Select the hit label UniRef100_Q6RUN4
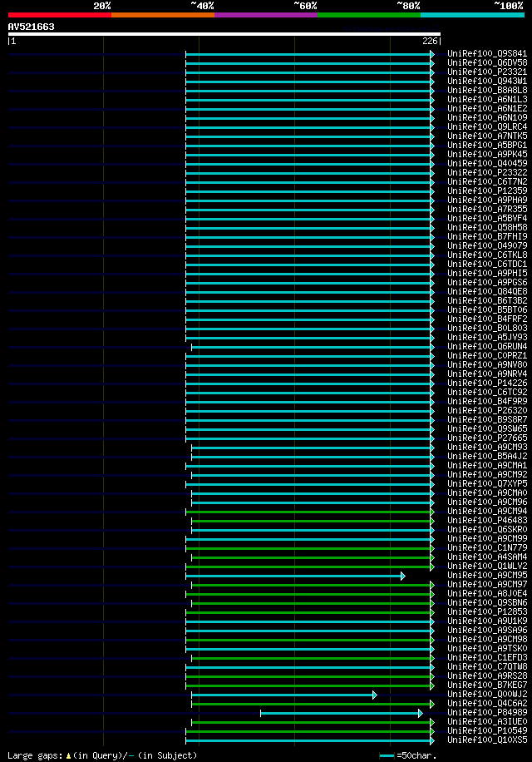Screen dimensions: 532x762 click(487, 347)
